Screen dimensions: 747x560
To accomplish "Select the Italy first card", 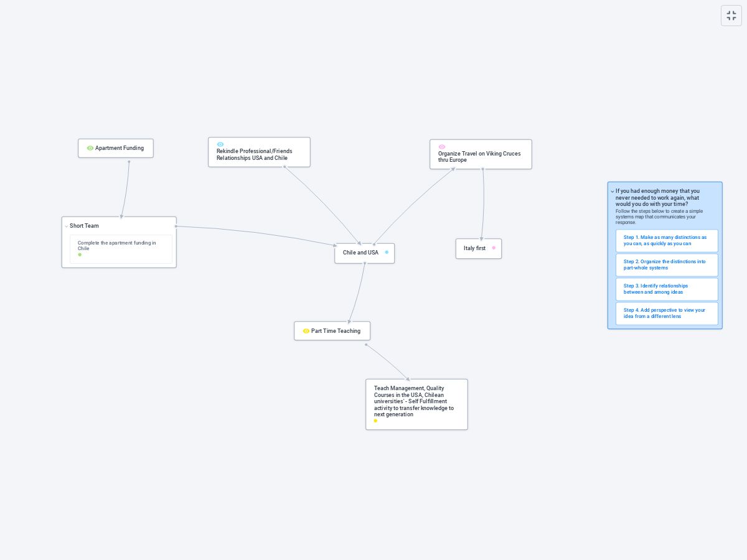I will coord(474,248).
